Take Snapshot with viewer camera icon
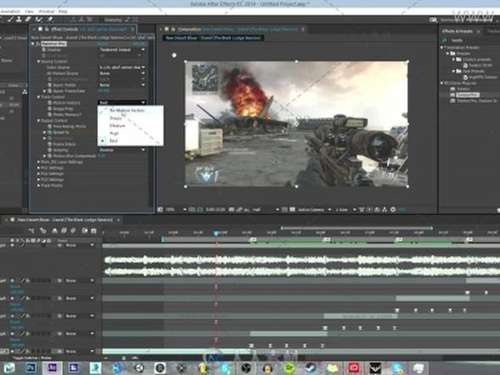Image resolution: width=500 pixels, height=375 pixels. coord(232,209)
